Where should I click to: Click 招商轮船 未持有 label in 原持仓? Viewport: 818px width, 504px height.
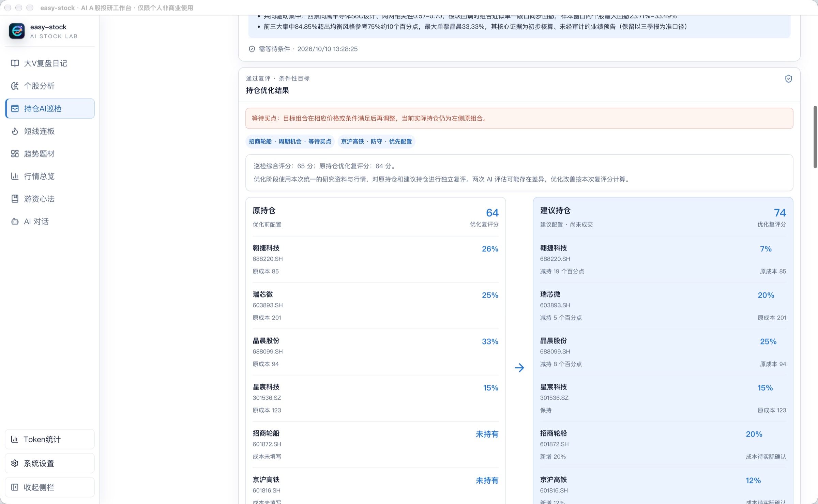487,434
